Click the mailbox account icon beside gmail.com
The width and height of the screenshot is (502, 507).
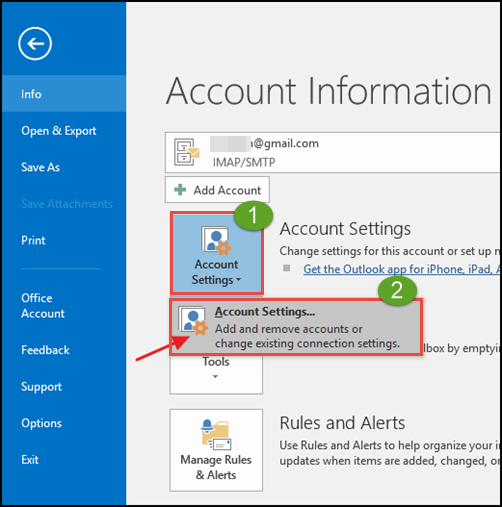coord(187,152)
